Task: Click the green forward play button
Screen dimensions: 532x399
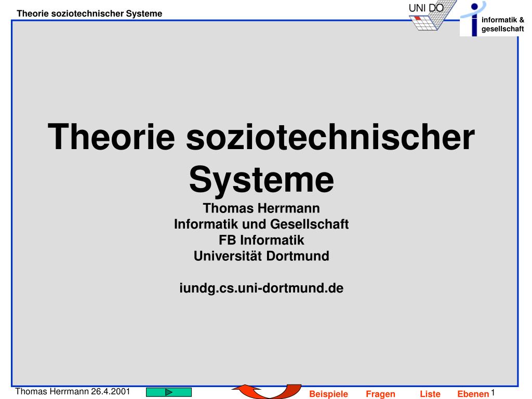Action: [169, 392]
